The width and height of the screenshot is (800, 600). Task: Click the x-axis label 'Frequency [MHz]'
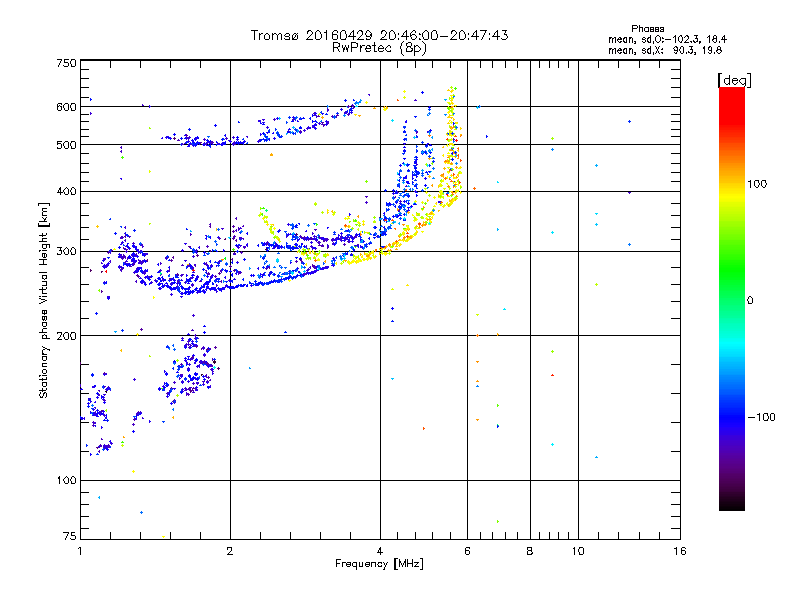tap(379, 564)
